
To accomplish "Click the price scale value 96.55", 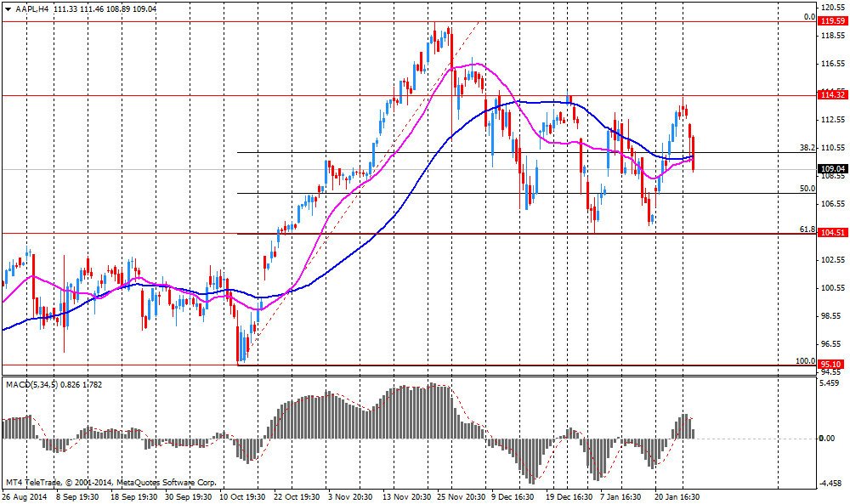I will (x=831, y=344).
